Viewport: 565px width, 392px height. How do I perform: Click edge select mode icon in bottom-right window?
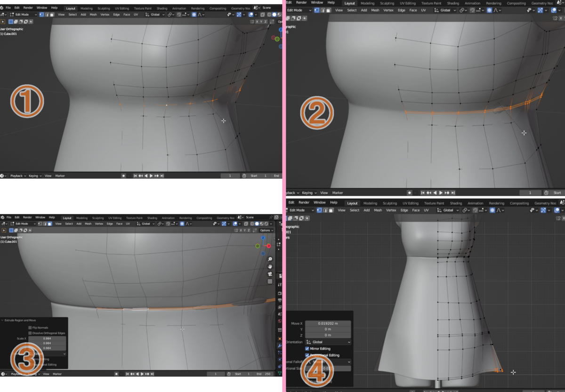[325, 210]
